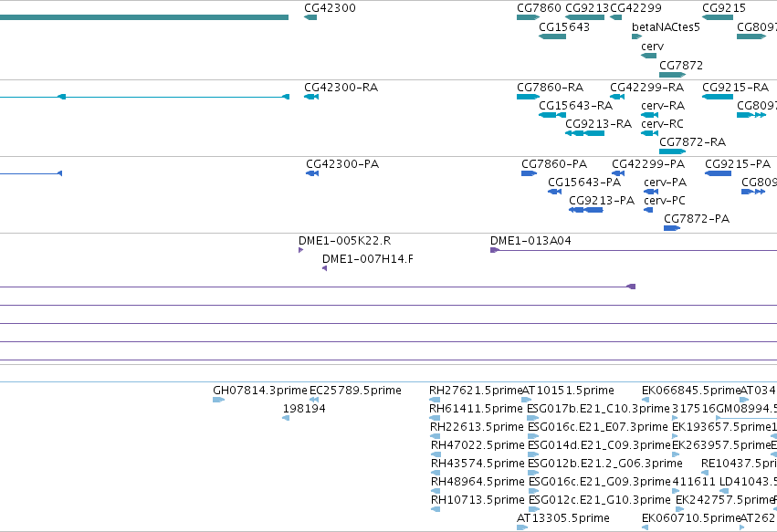Open EST label RH48964.5prime
Image resolution: width=777 pixels, height=532 pixels.
[478, 482]
